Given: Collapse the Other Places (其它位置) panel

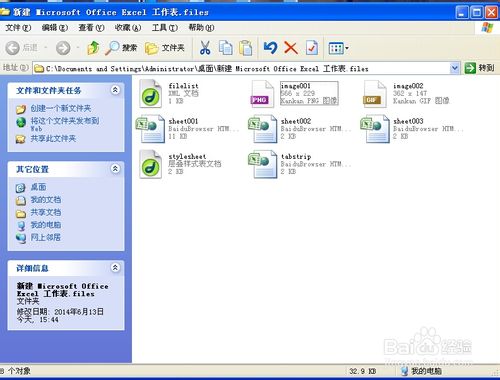Looking at the screenshot, I should 115,169.
